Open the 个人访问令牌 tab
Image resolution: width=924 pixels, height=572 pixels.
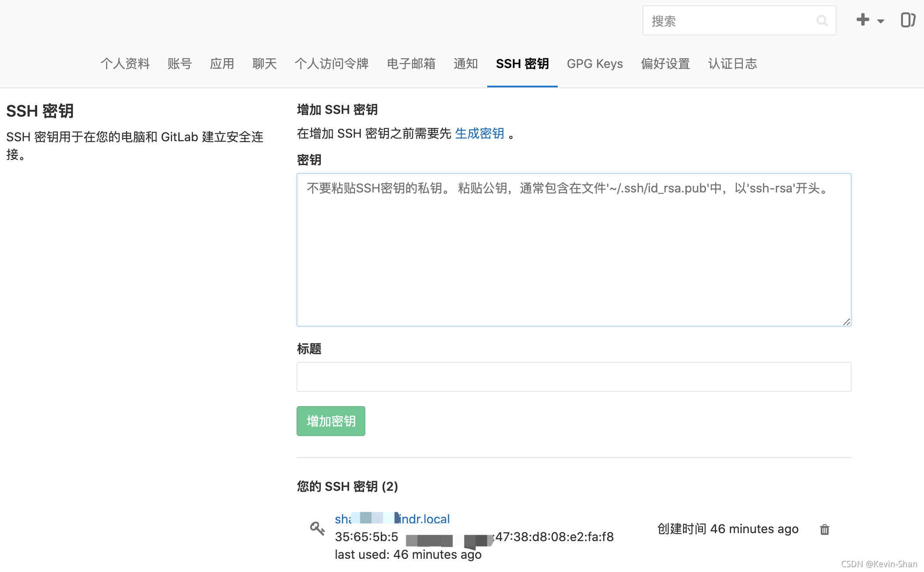pyautogui.click(x=331, y=64)
